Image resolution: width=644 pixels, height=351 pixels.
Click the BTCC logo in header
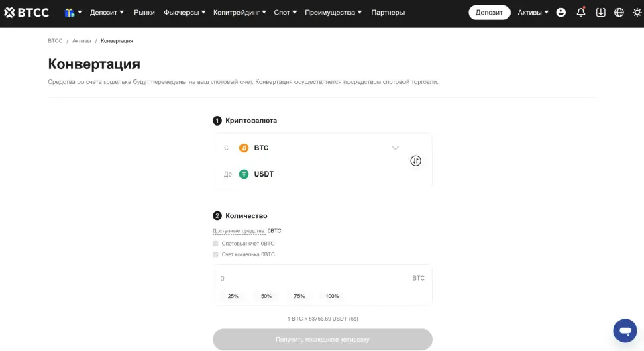[x=26, y=13]
